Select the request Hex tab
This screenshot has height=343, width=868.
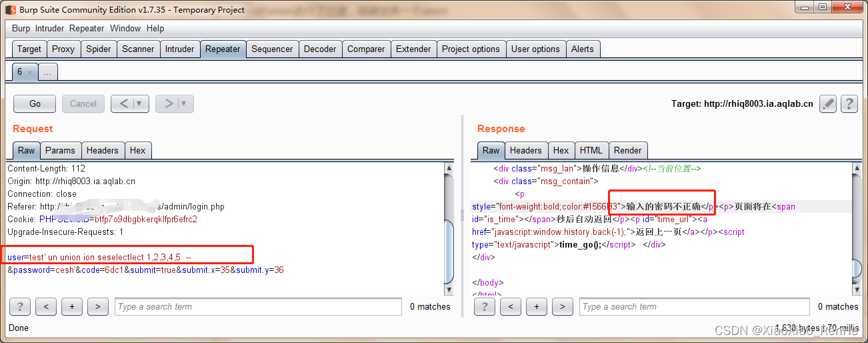point(137,150)
